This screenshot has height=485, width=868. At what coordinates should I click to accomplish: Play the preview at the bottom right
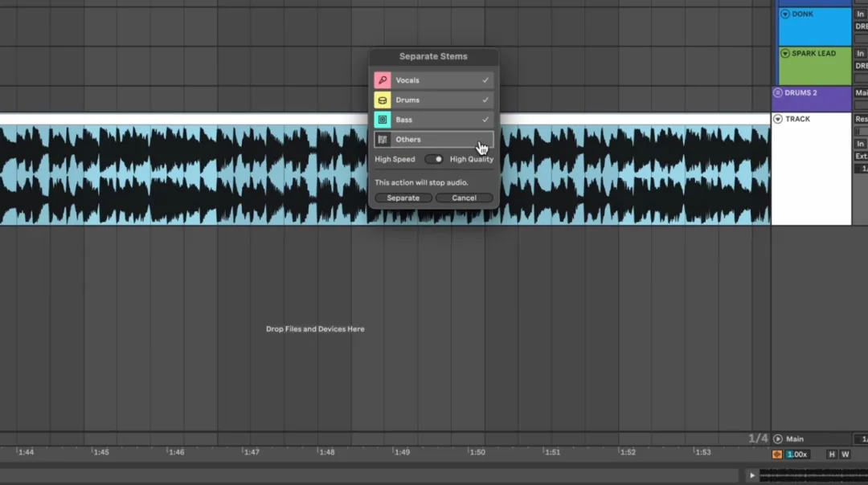click(x=751, y=475)
